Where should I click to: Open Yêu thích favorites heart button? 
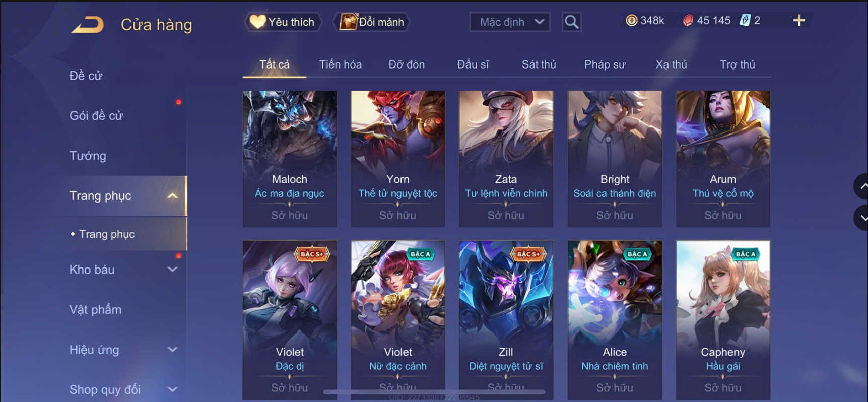tap(283, 22)
